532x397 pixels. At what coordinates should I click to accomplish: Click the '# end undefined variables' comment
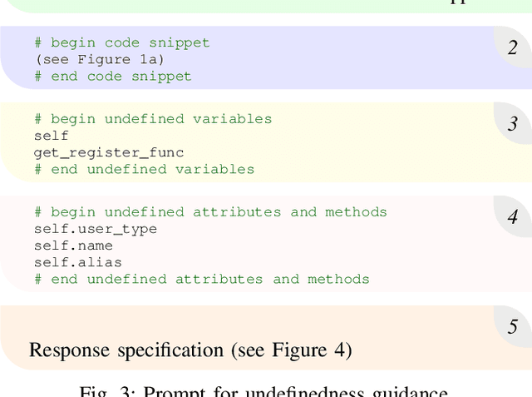pos(144,169)
